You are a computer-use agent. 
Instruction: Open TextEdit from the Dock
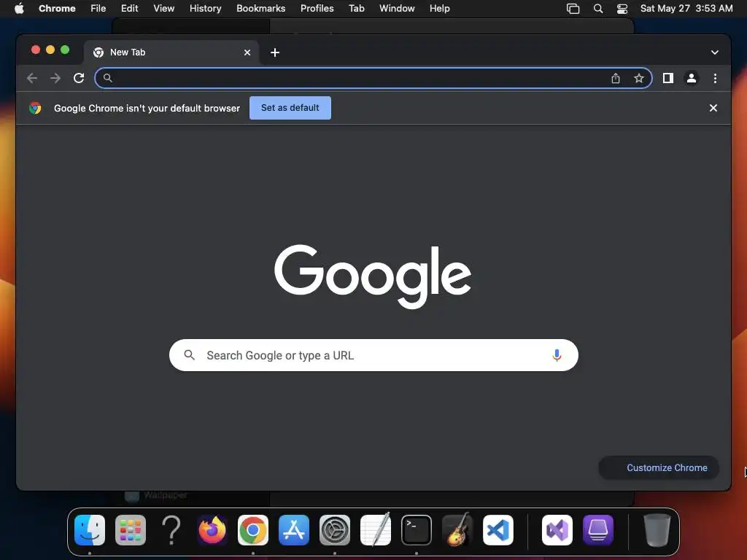376,529
